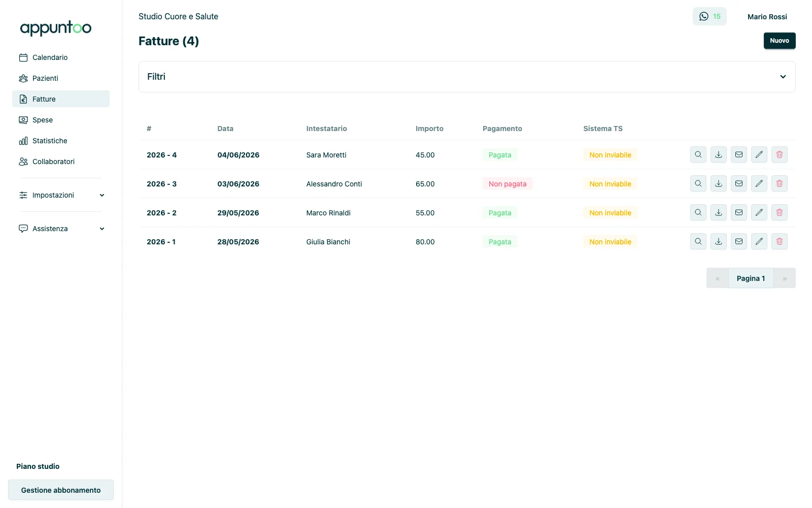The image size is (812, 508).
Task: Expand Assistenza submenu
Action: (x=61, y=229)
